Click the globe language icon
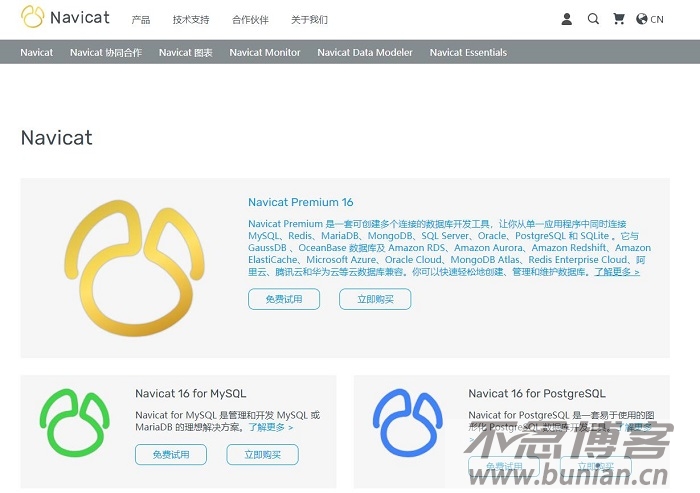This screenshot has width=700, height=493. pyautogui.click(x=642, y=19)
